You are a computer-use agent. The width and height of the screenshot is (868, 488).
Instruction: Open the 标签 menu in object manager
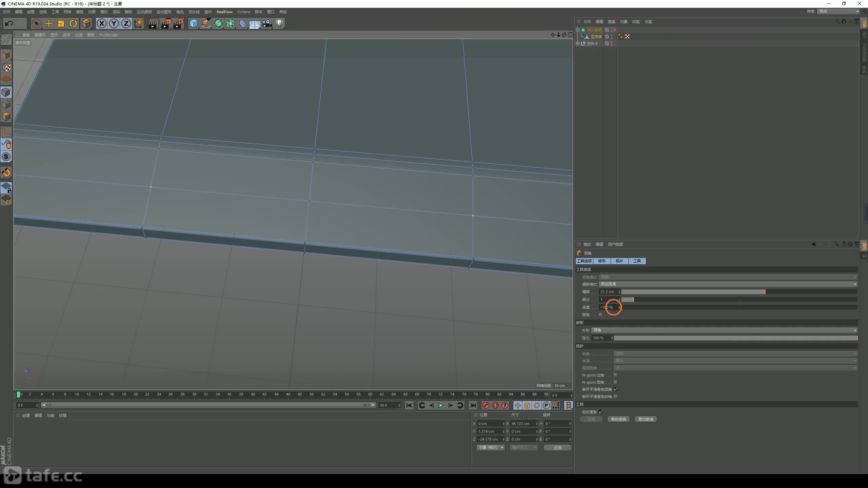[x=636, y=22]
